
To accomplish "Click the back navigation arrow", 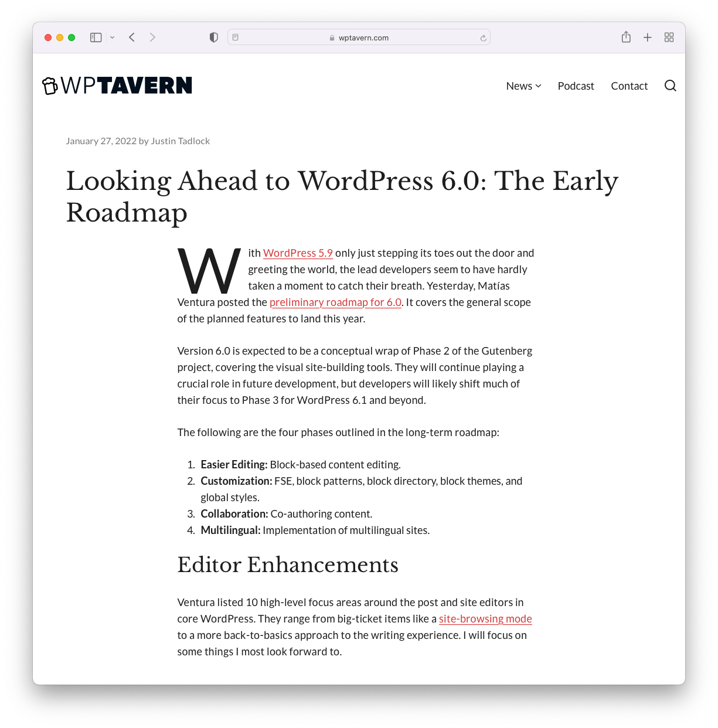I will pyautogui.click(x=131, y=37).
